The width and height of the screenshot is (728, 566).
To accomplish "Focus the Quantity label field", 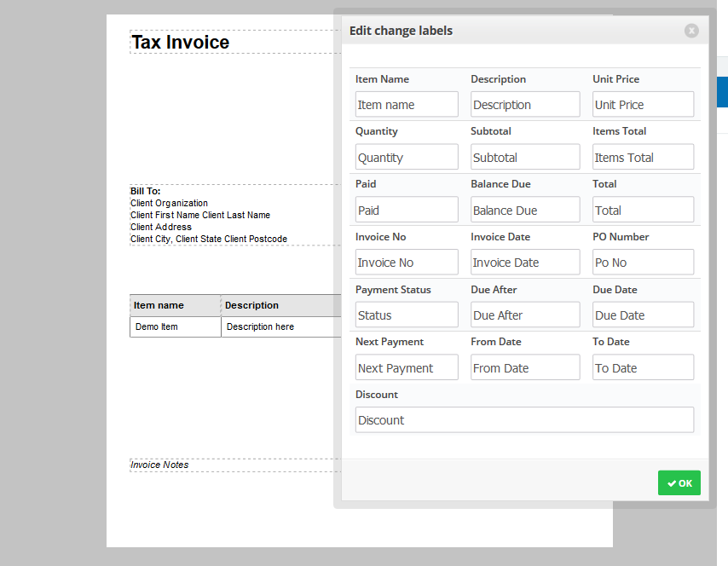I will point(407,158).
